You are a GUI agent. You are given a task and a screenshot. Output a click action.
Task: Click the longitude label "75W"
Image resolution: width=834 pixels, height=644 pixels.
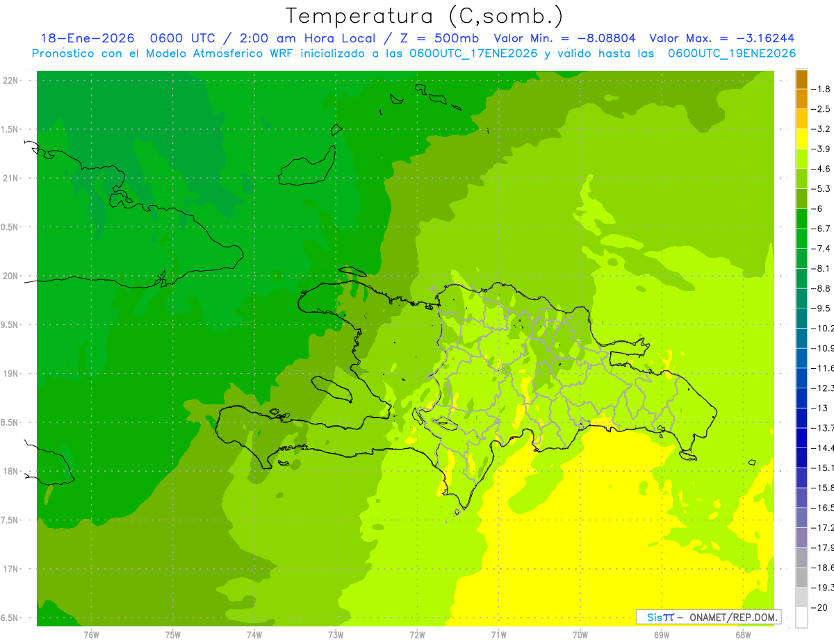click(173, 635)
